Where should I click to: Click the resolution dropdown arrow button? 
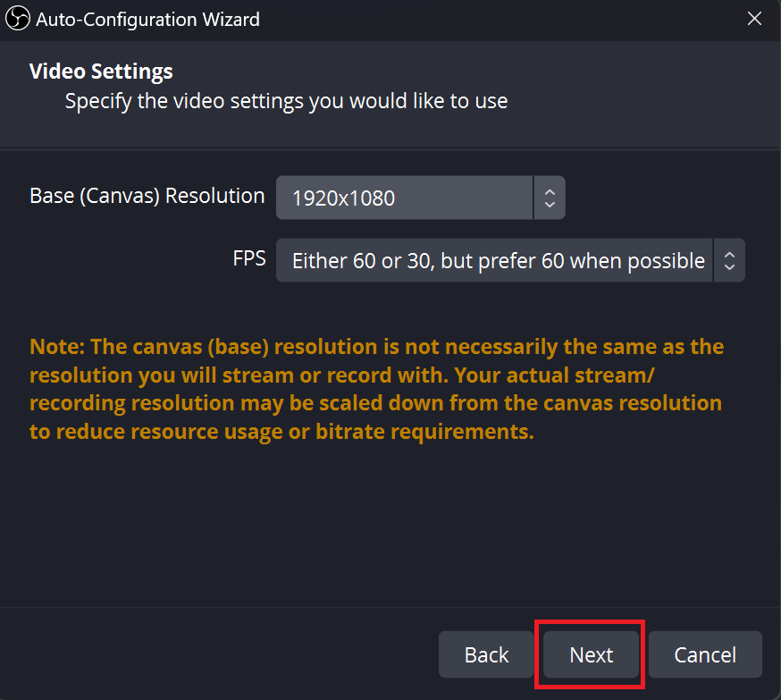tap(550, 198)
